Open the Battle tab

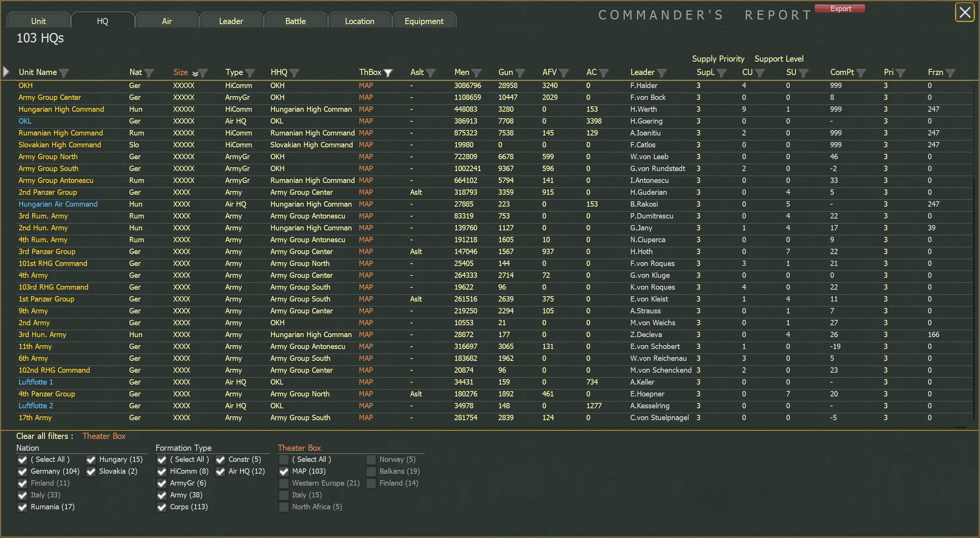point(296,21)
